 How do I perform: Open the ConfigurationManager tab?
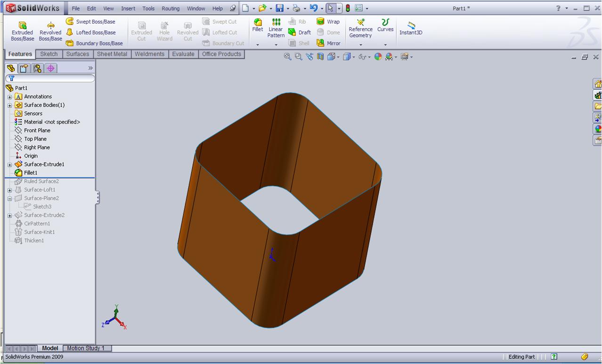tap(38, 68)
